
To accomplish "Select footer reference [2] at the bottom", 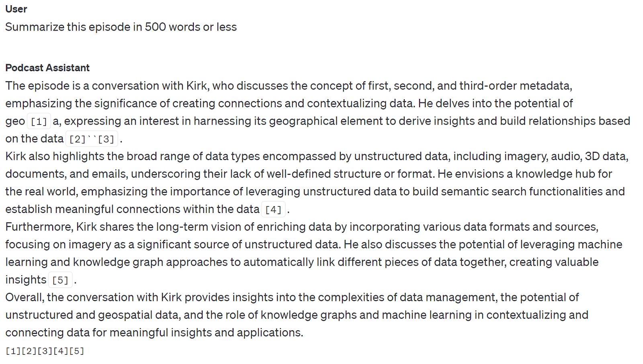I will (29, 351).
